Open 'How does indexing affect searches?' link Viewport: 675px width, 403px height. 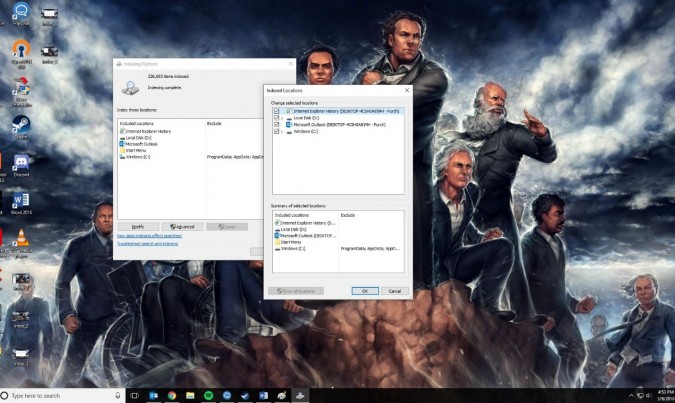pos(150,236)
